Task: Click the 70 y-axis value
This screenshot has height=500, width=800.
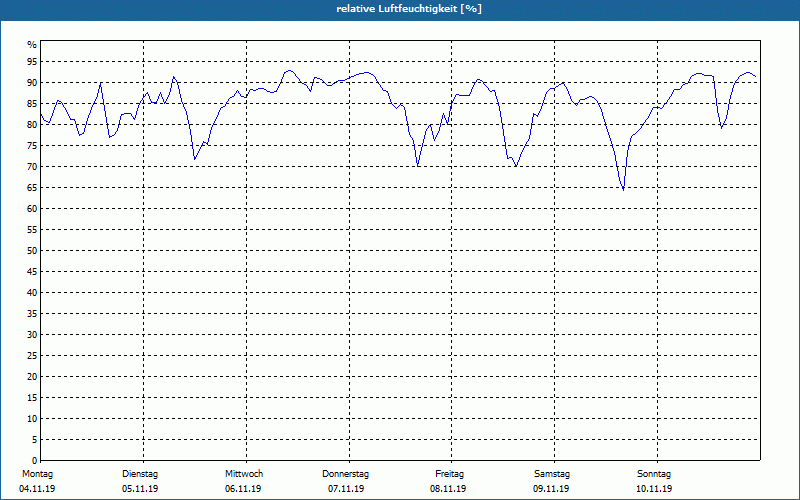Action: (x=32, y=167)
